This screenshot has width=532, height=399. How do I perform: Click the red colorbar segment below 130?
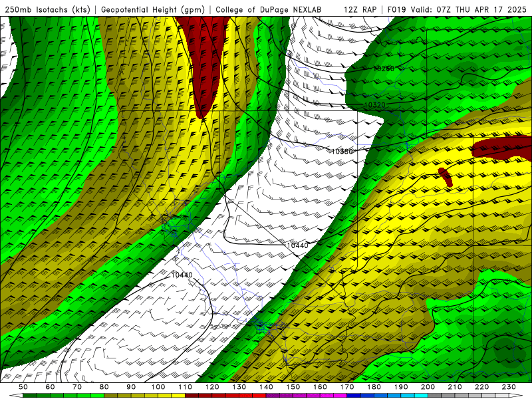click(x=245, y=396)
